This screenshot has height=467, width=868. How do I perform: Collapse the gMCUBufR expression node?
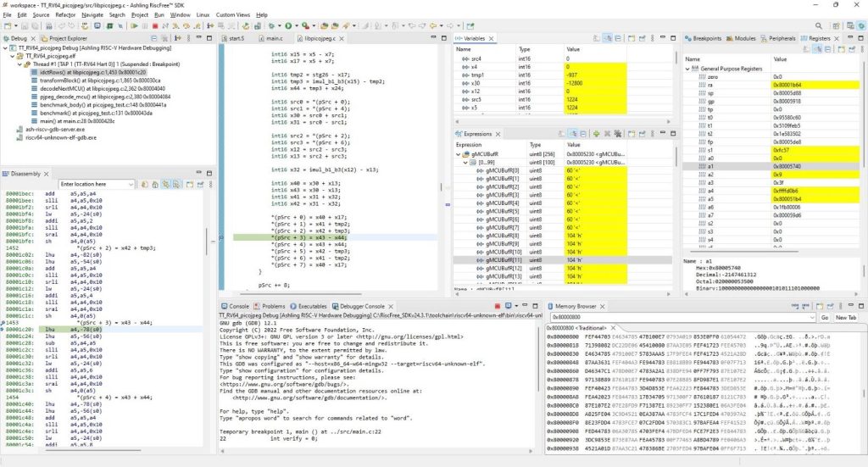click(459, 154)
